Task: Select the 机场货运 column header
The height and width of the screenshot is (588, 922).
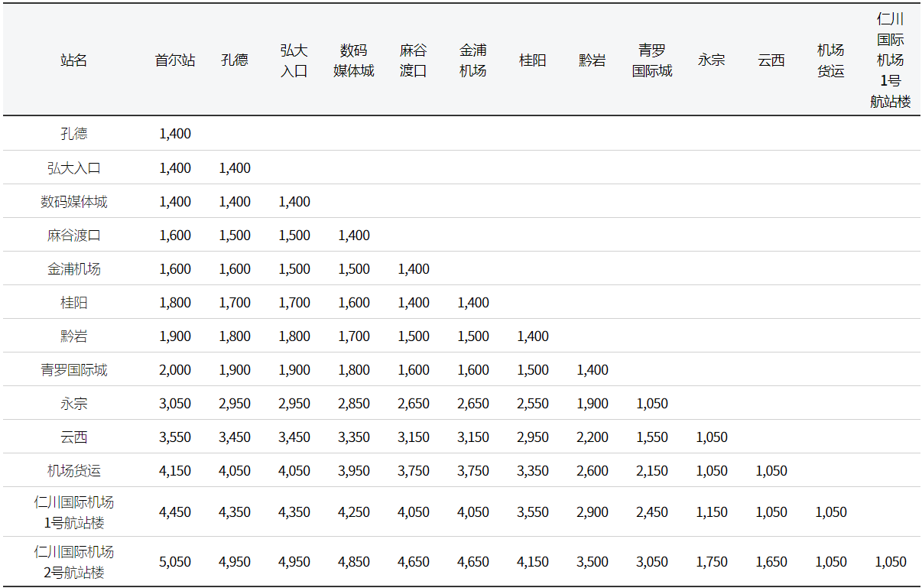Action: point(831,60)
